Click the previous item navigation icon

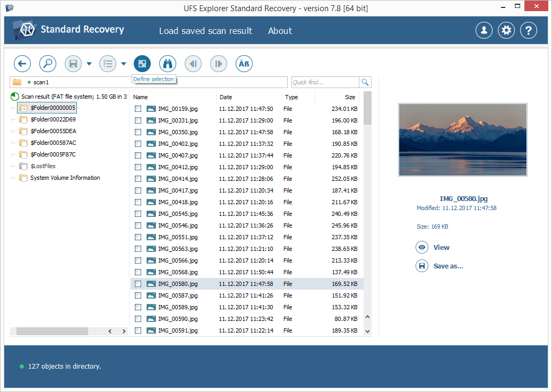(193, 63)
